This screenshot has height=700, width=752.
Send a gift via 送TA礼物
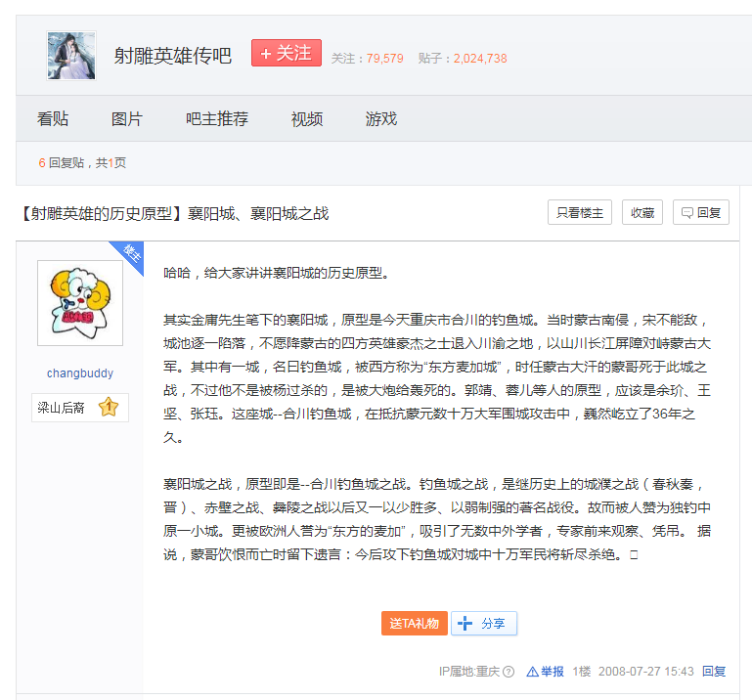click(414, 623)
